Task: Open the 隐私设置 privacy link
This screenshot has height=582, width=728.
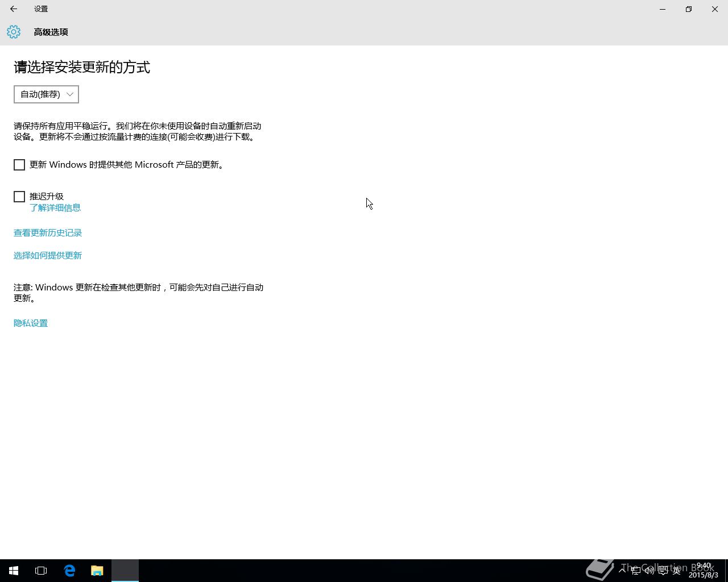Action: (x=31, y=323)
